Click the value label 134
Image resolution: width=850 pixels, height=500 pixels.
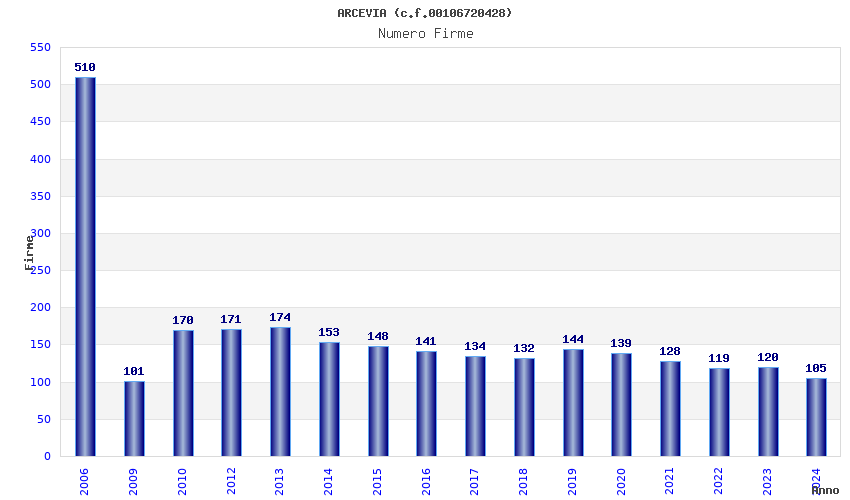475,347
